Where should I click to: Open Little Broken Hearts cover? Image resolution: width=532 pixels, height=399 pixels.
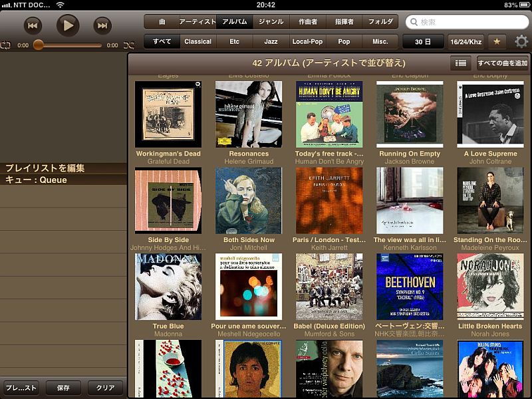[490, 287]
